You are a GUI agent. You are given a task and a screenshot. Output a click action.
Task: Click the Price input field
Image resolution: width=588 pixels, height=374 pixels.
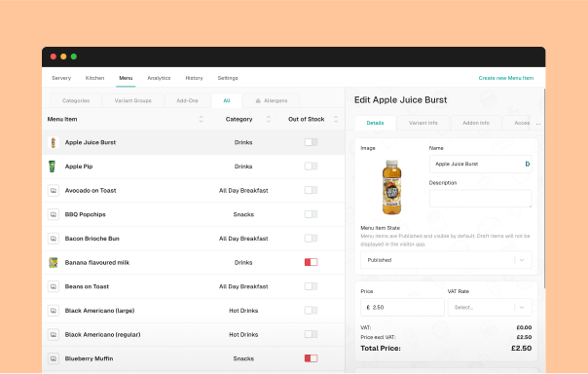tap(402, 307)
